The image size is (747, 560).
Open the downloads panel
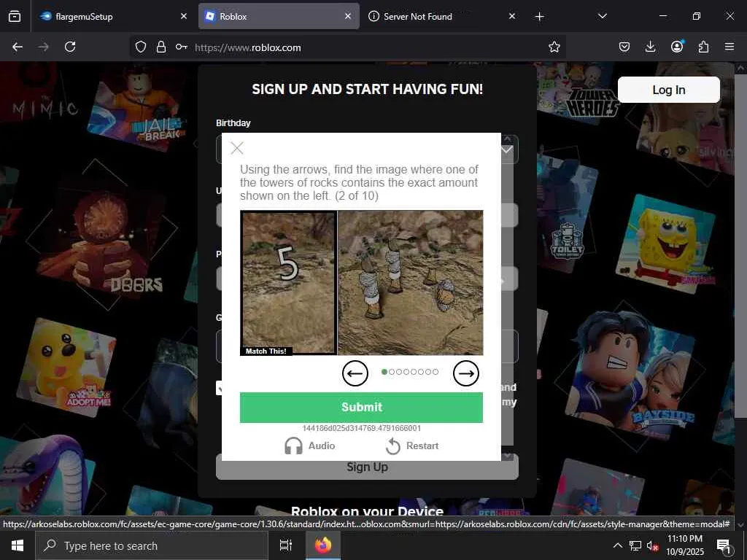pos(650,47)
